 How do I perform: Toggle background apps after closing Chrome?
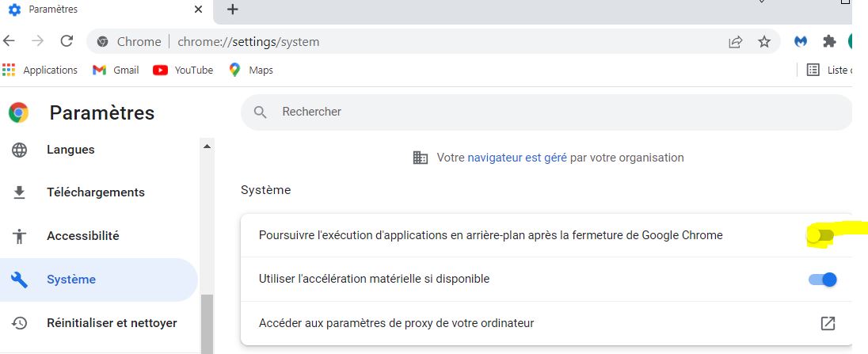tap(821, 236)
